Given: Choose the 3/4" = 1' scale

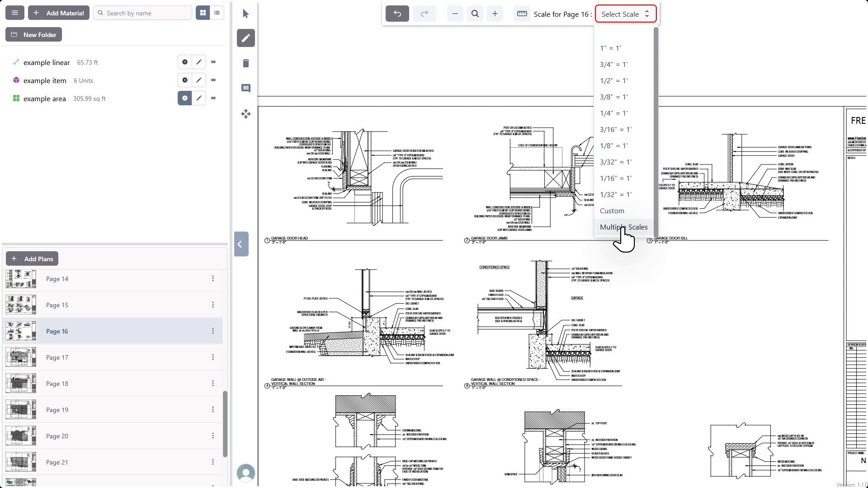Looking at the screenshot, I should [624, 64].
